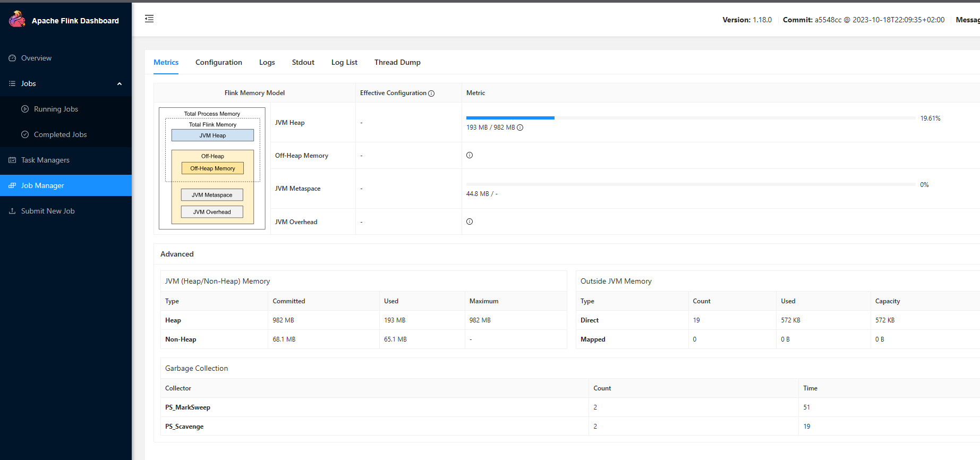This screenshot has width=980, height=460.
Task: Collapse the Jobs submenu chevron
Action: pos(120,84)
